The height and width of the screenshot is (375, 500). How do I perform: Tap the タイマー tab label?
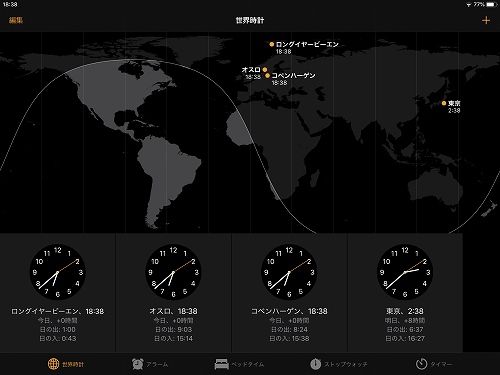[x=441, y=364]
